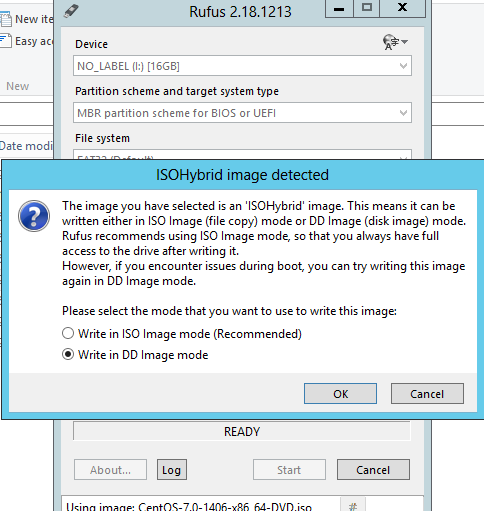
Task: Expand the partition scheme dropdown
Action: click(242, 113)
